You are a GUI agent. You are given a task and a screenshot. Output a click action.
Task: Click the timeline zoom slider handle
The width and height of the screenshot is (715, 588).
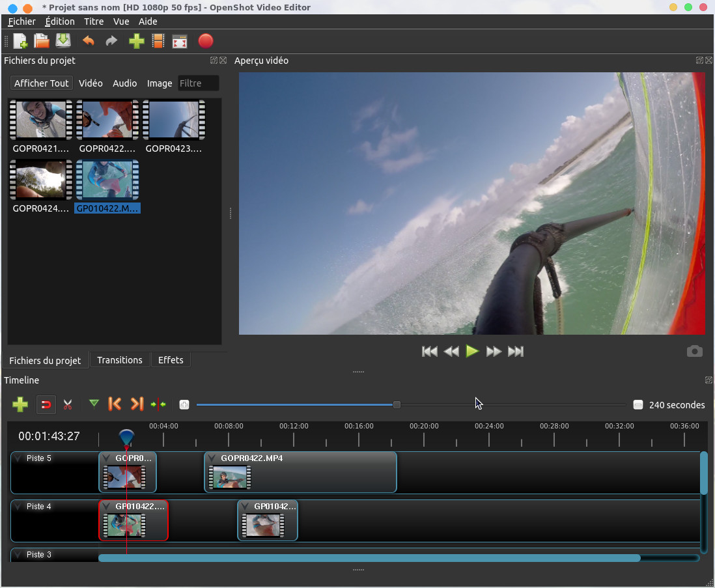397,405
